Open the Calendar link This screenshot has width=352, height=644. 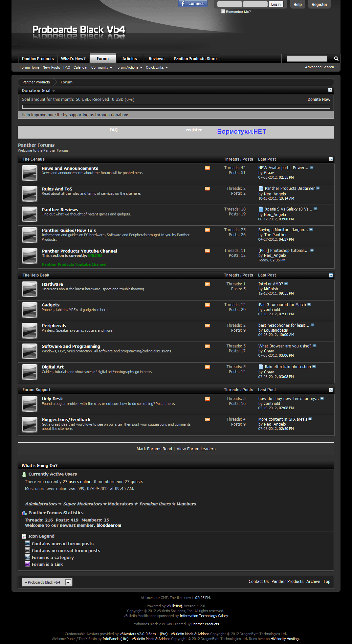[80, 67]
